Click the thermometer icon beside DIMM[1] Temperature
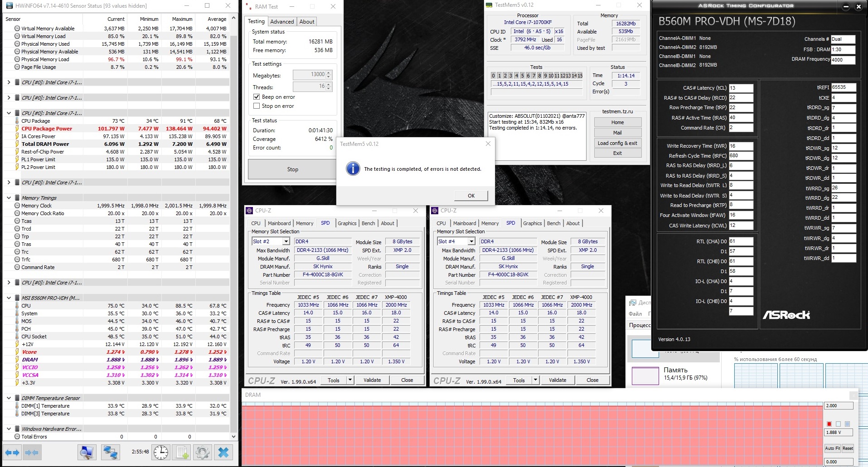This screenshot has width=868, height=467. 17,406
